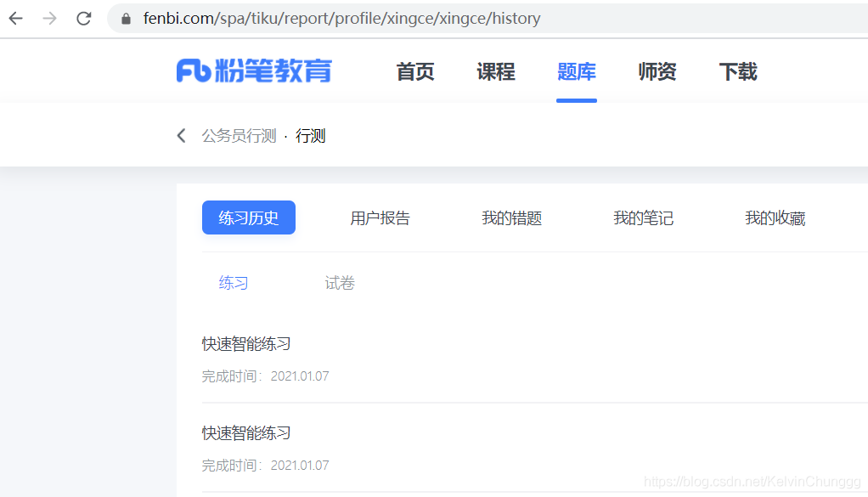The image size is (868, 497).
Task: Click the 练习历史 button
Action: pos(248,217)
